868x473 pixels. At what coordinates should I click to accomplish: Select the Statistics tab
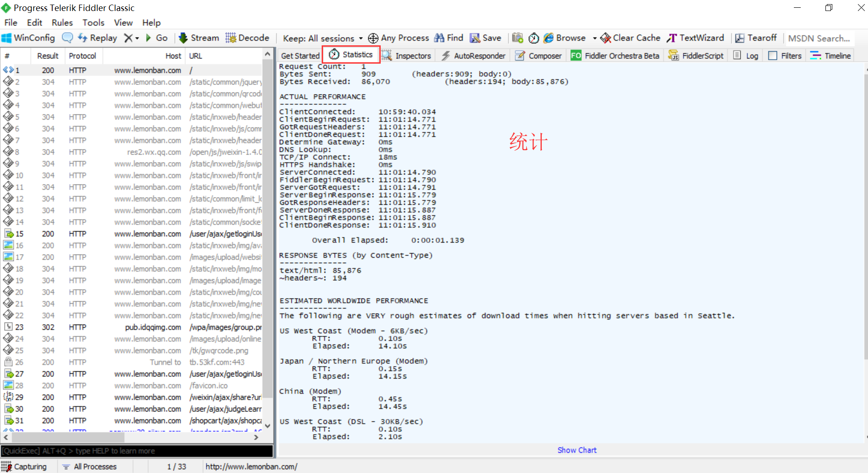click(351, 54)
